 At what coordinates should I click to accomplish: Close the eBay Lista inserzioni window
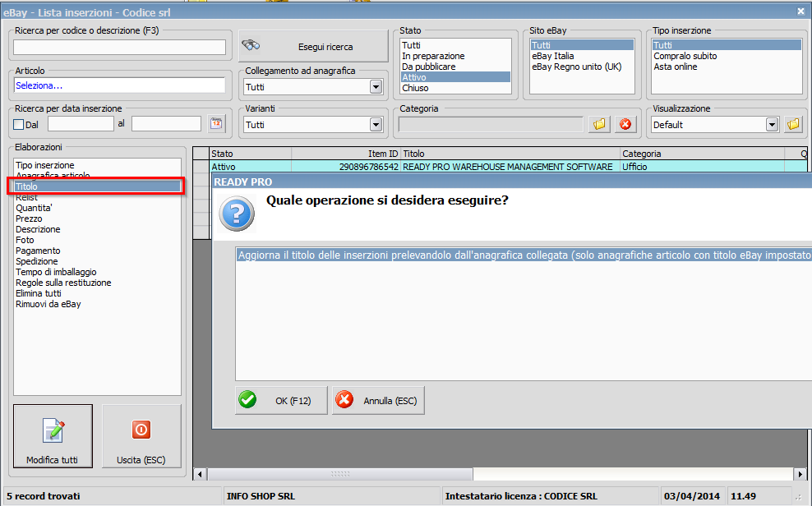click(800, 11)
